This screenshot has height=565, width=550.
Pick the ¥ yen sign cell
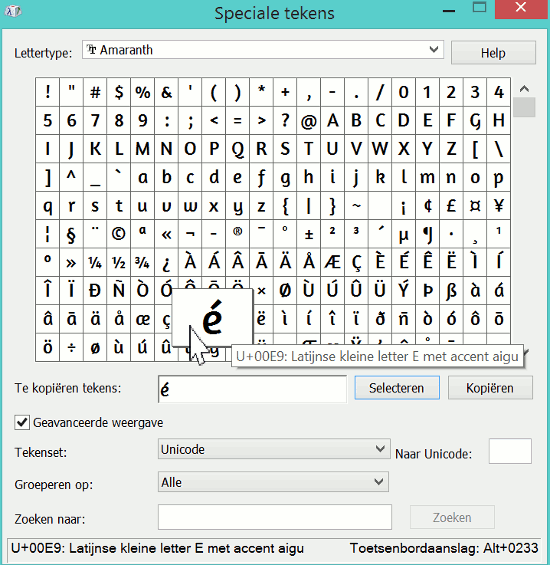pos(498,206)
